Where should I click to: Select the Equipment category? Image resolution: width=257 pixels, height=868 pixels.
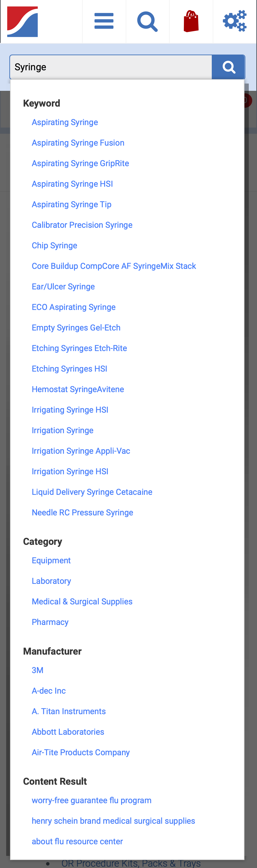[x=51, y=560]
